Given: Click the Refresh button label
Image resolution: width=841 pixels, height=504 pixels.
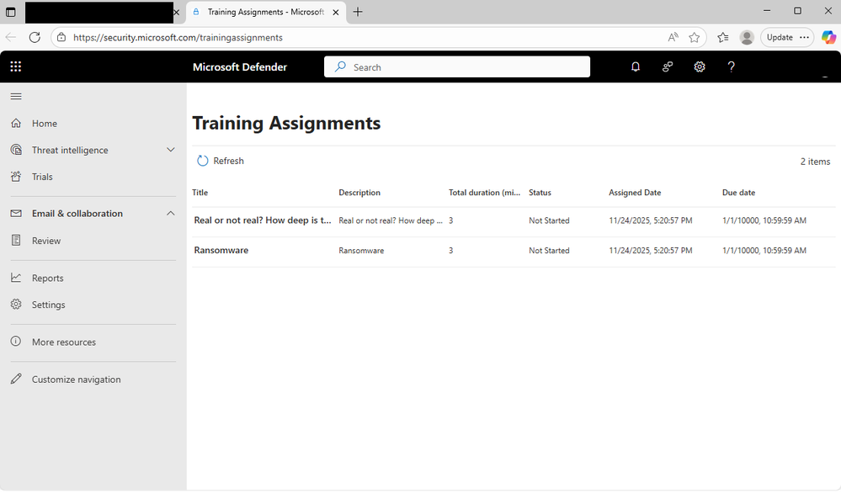Looking at the screenshot, I should pyautogui.click(x=228, y=161).
